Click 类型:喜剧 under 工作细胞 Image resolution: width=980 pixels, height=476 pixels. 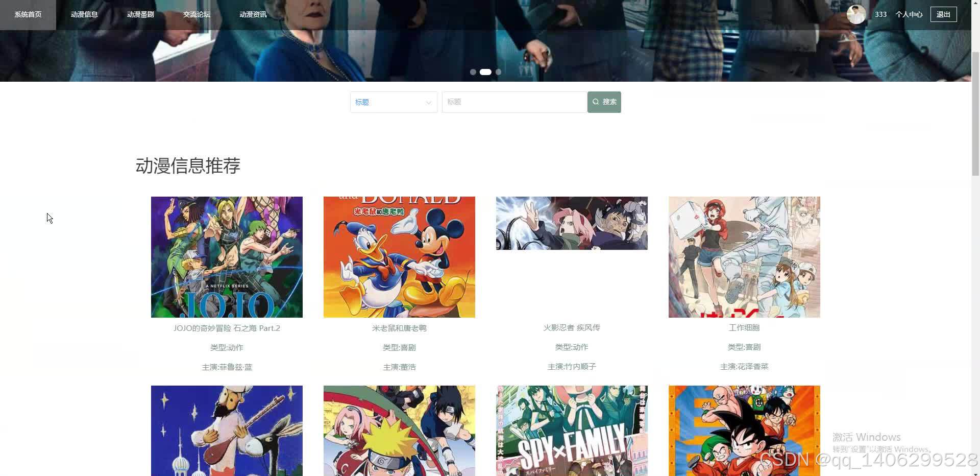click(744, 347)
